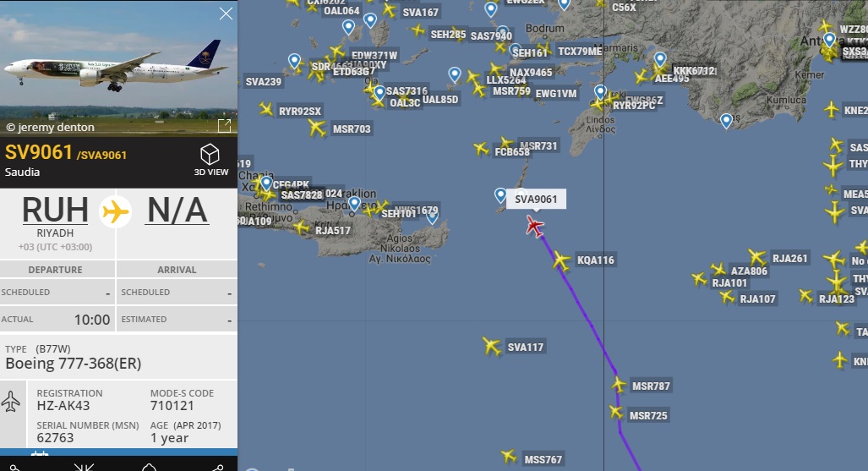Viewport: 868px width, 471px height.
Task: Open the photographer credit jeremy denton
Action: [x=51, y=128]
